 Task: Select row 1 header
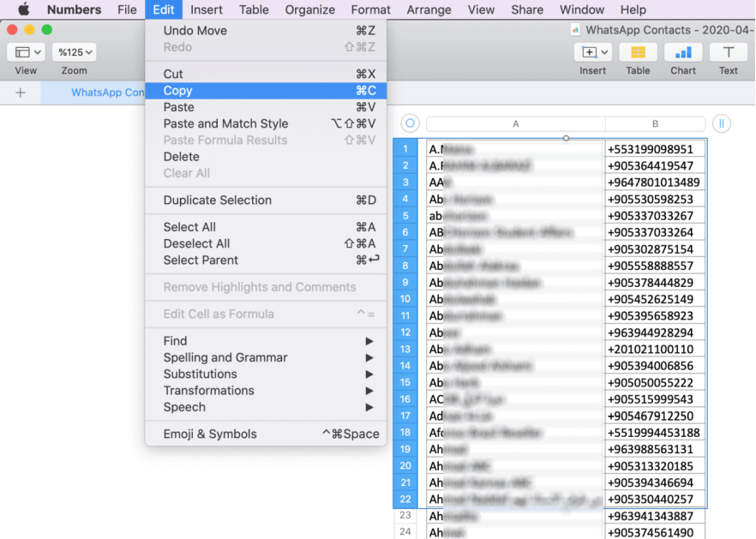click(x=405, y=149)
